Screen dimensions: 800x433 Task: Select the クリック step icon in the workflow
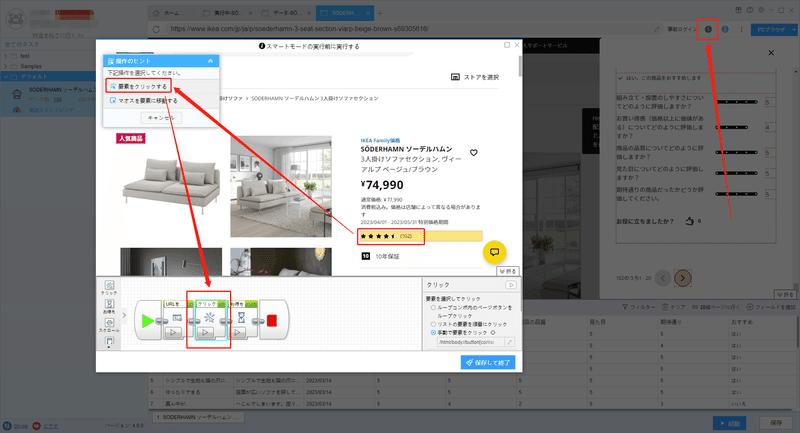point(209,318)
